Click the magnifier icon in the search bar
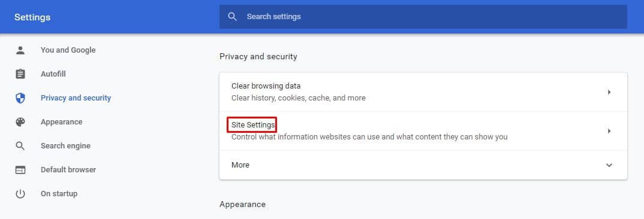 tap(233, 17)
